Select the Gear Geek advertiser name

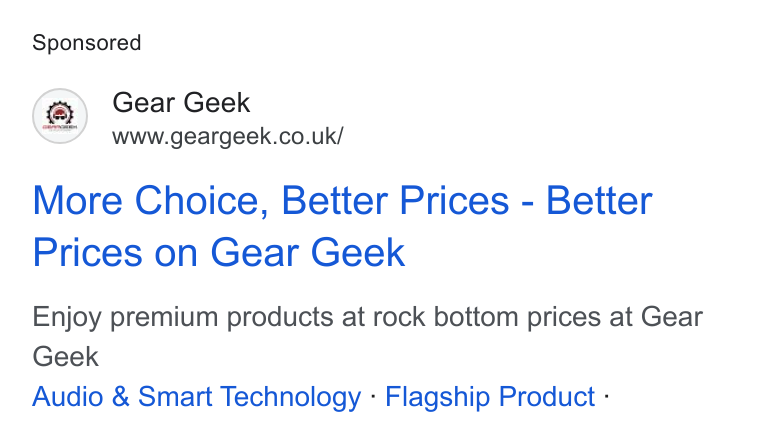[181, 103]
